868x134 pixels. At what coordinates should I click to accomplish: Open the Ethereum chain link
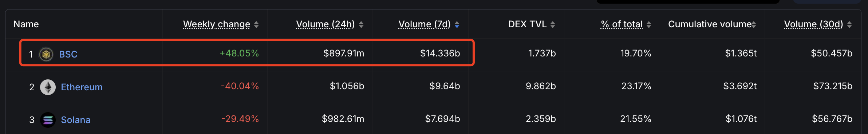[82, 87]
